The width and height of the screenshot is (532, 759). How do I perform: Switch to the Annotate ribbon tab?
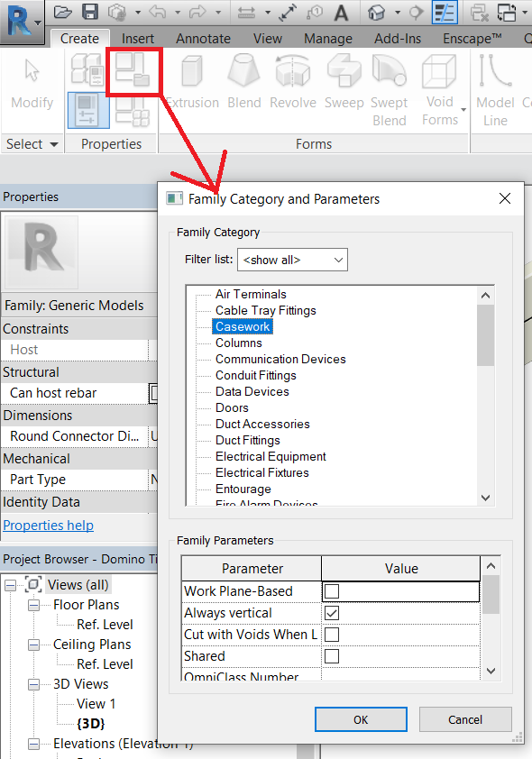(203, 38)
